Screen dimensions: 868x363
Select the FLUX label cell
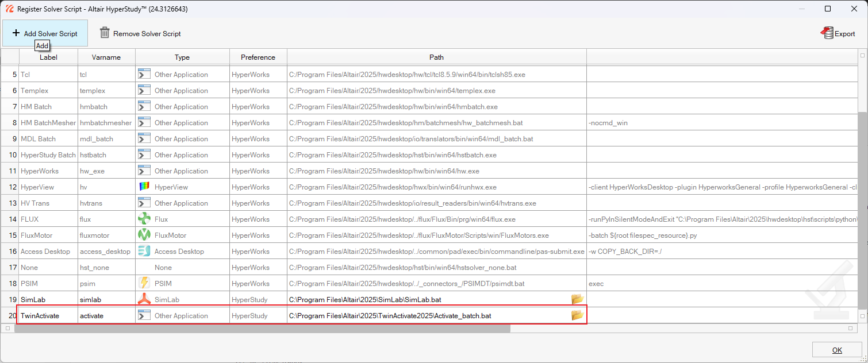coord(49,219)
